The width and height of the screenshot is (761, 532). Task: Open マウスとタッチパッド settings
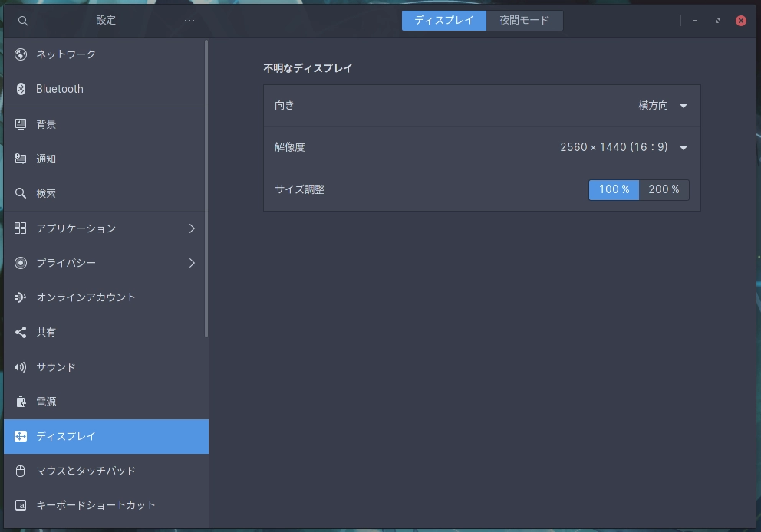(x=86, y=471)
